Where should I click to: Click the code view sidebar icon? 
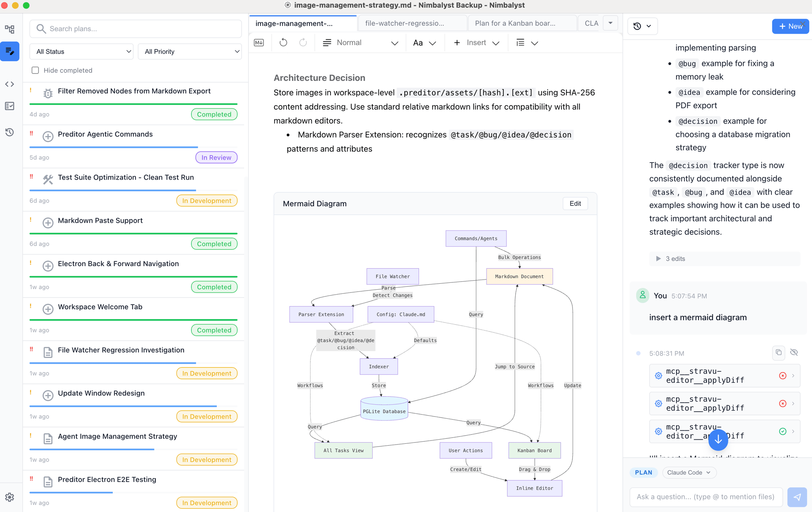(x=10, y=84)
